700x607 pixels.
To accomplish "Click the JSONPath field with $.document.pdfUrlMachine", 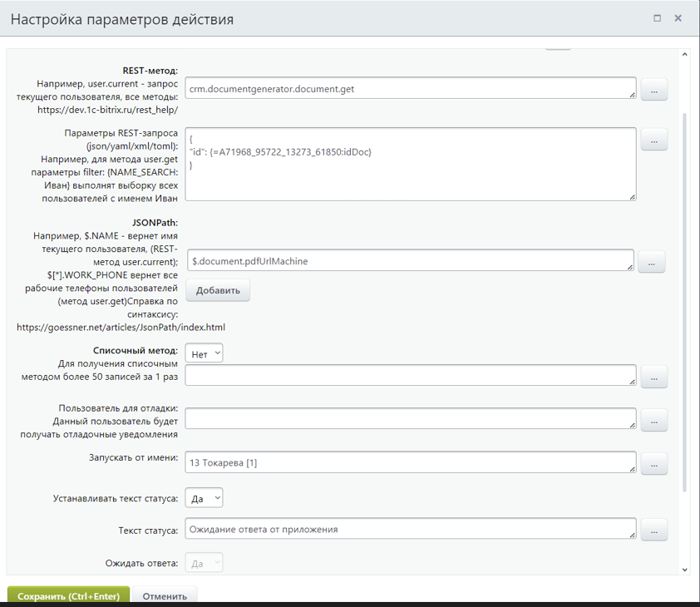I will 410,261.
